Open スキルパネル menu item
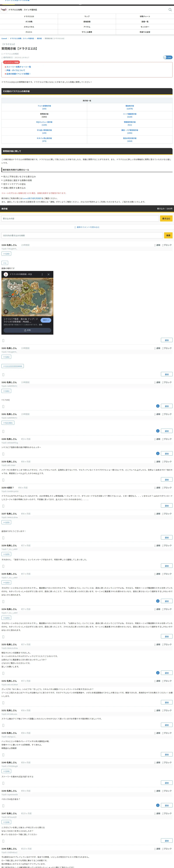174x868 pixels. (x=29, y=27)
